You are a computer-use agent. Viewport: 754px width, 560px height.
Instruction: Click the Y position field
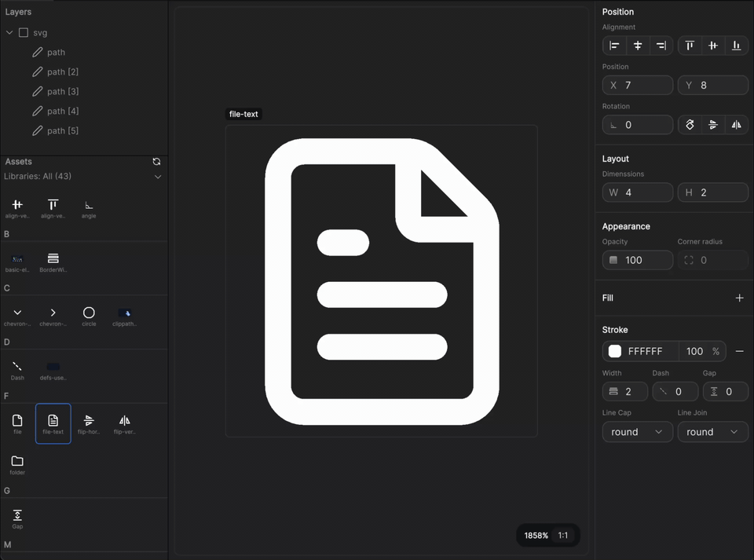pyautogui.click(x=712, y=85)
